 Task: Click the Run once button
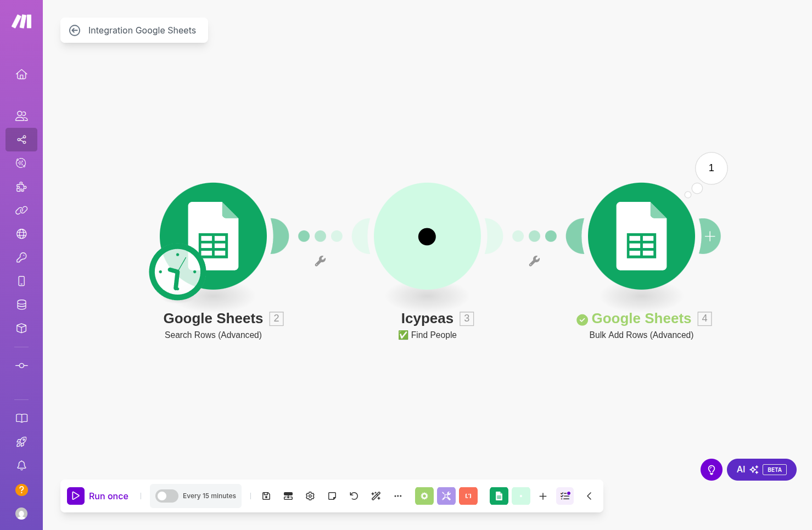[98, 496]
